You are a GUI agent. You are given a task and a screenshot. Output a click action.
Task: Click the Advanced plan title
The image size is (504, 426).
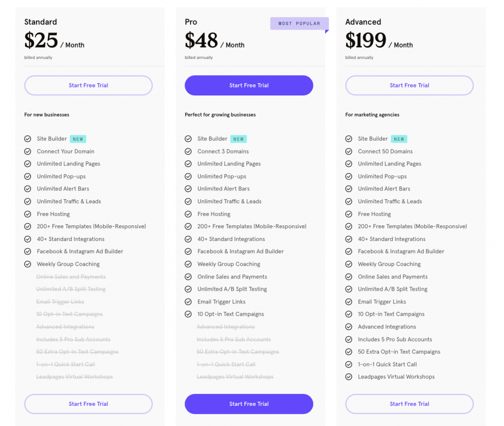[x=363, y=22]
